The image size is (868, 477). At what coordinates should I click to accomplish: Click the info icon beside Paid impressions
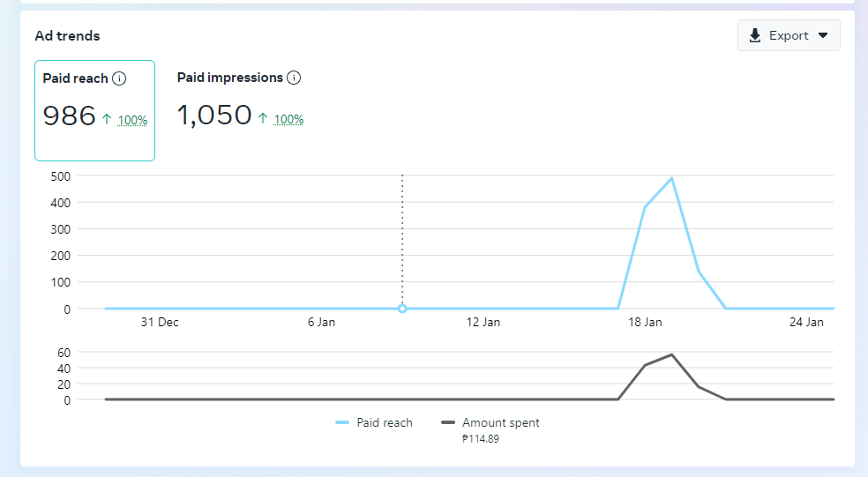click(294, 78)
